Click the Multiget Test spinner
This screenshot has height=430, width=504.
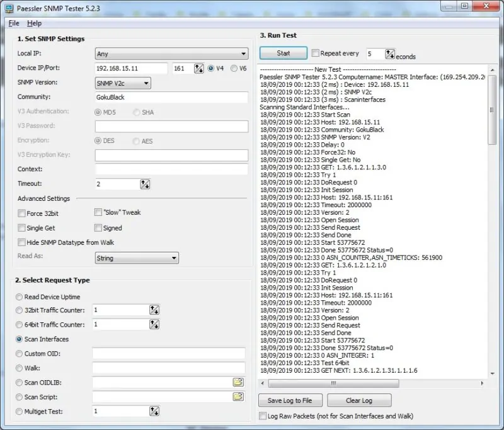[154, 411]
